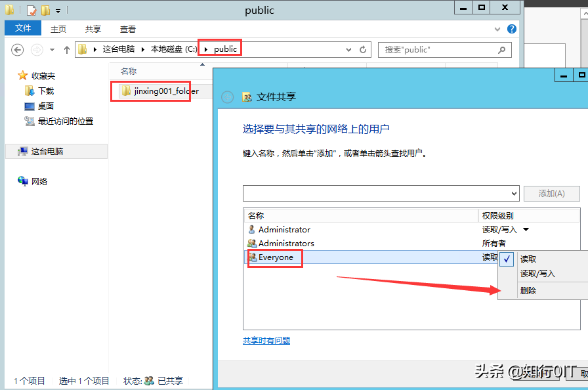Open the address bar history dropdown arrow
This screenshot has height=390, width=588.
349,49
